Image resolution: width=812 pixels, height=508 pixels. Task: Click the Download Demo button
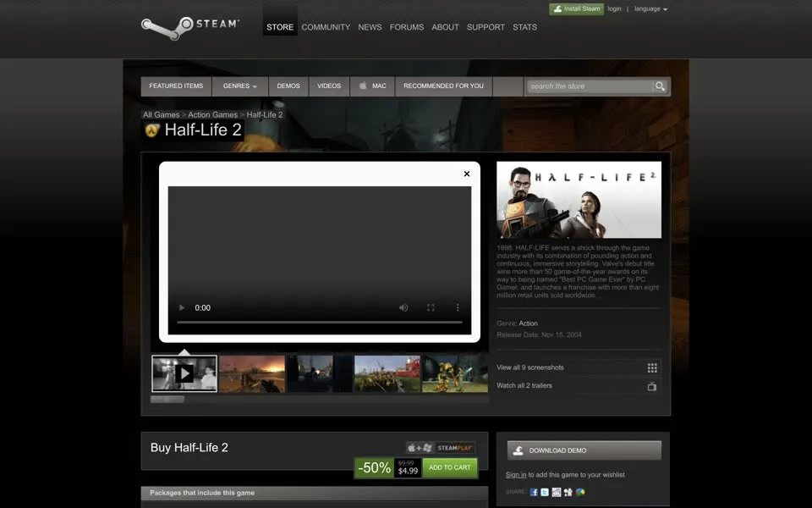point(584,450)
